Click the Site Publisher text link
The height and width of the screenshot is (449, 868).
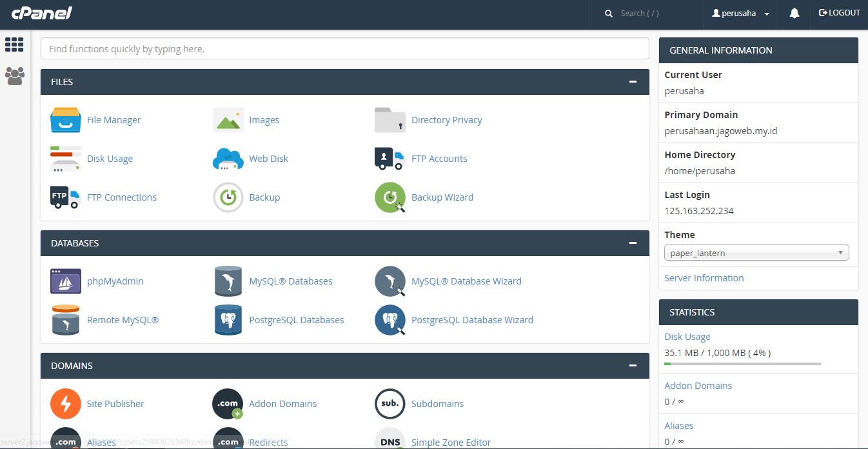pos(115,404)
